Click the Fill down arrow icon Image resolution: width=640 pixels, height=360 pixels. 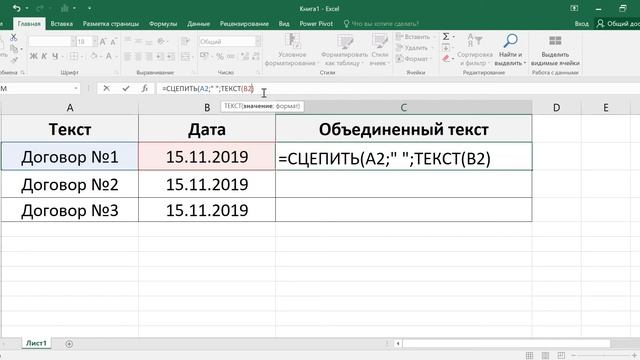click(446, 48)
